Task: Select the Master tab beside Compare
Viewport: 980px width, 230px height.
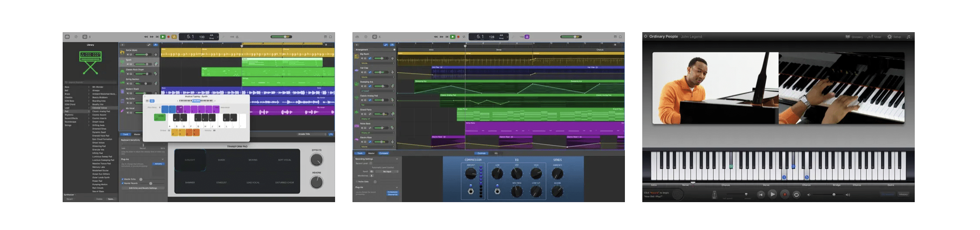Action: (371, 153)
